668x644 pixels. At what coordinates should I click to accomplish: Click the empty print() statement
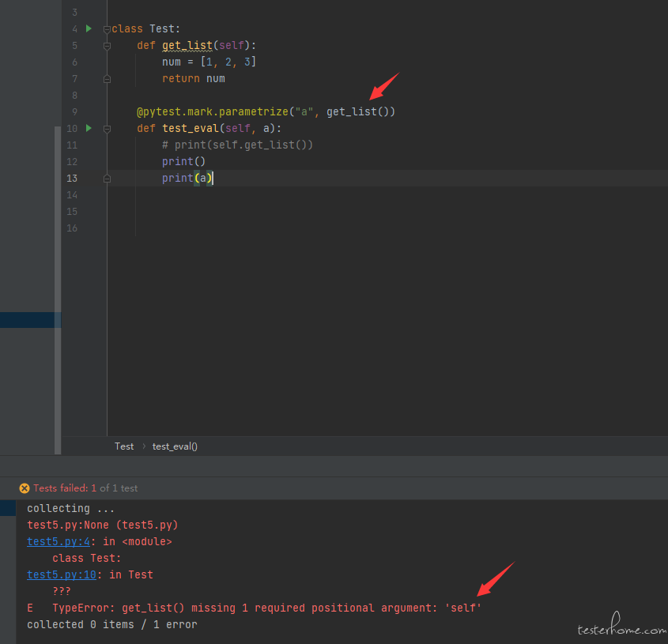pos(183,161)
